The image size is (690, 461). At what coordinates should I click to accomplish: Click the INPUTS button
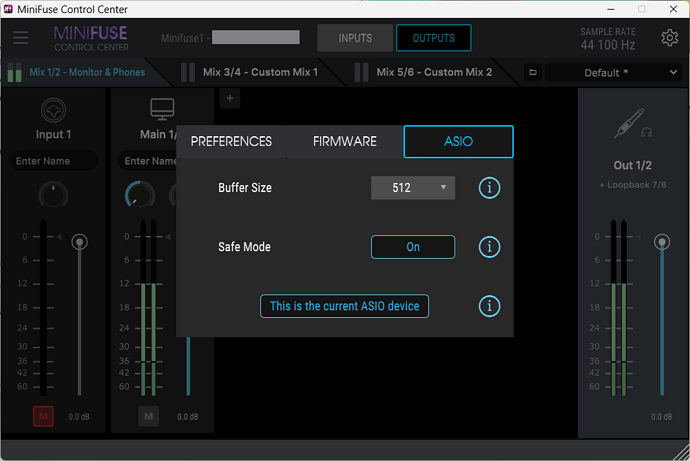click(355, 39)
